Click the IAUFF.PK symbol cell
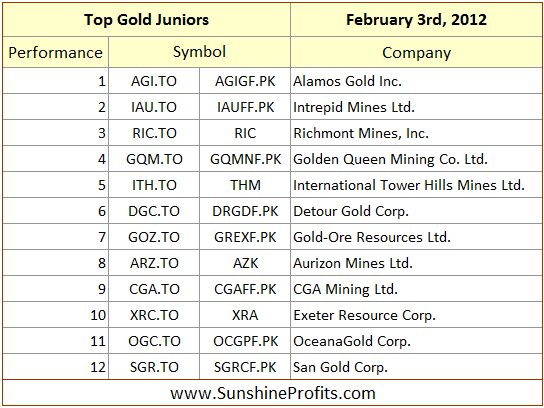 245,107
